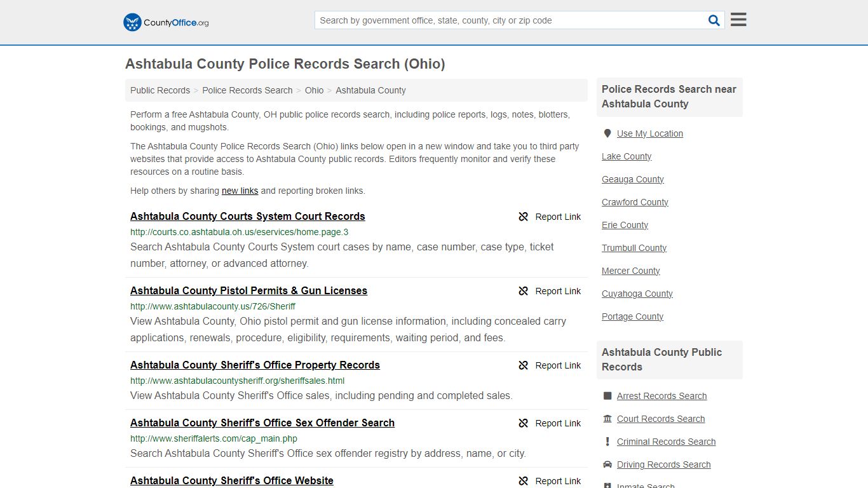Open Ashtabula County Courts System Court Records

tap(248, 216)
